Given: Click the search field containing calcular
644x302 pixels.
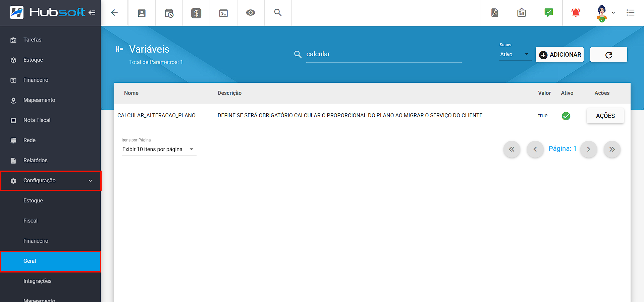Looking at the screenshot, I should point(384,54).
